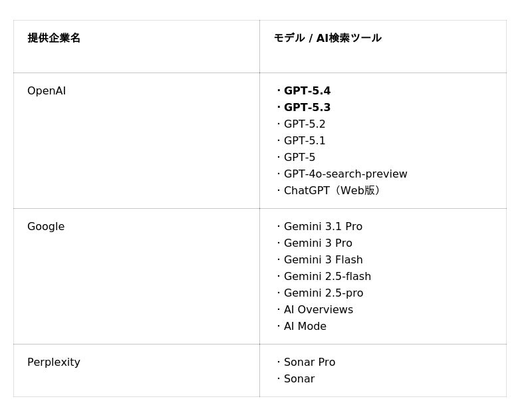This screenshot has width=532, height=417.
Task: Click the 提供企業名 column header
Action: coord(54,38)
